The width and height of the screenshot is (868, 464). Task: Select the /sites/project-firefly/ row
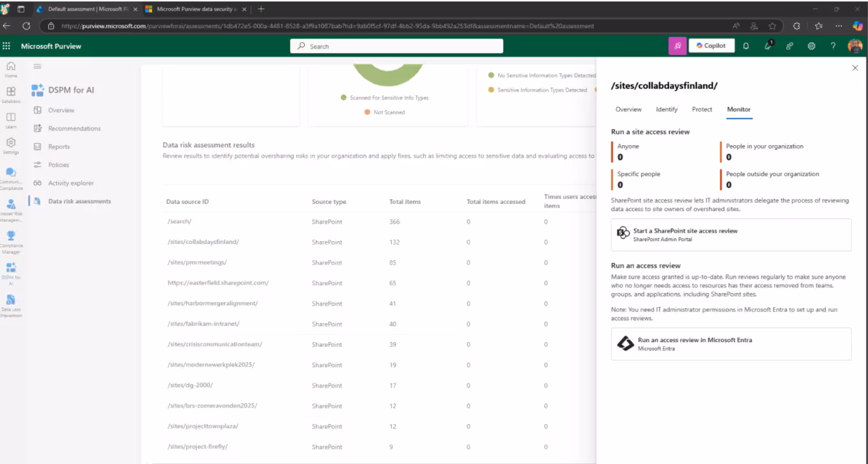point(380,447)
